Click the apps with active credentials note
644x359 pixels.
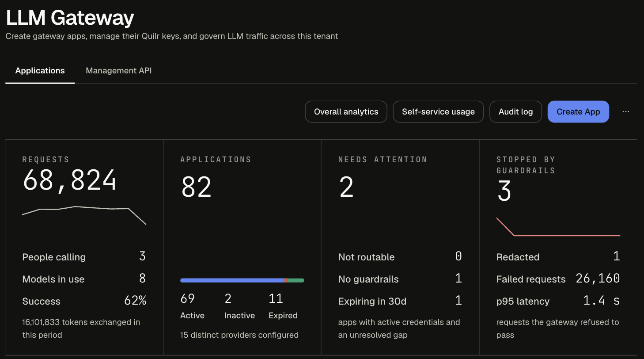point(399,328)
